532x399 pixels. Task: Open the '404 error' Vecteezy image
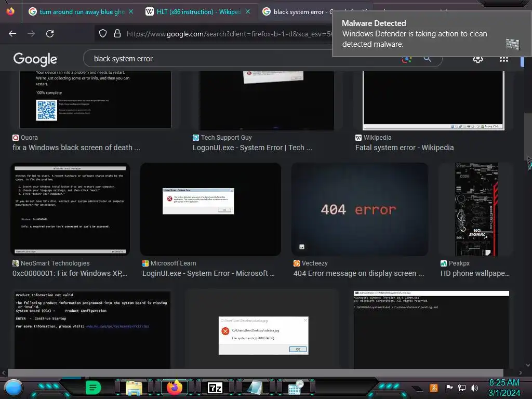[x=360, y=209]
